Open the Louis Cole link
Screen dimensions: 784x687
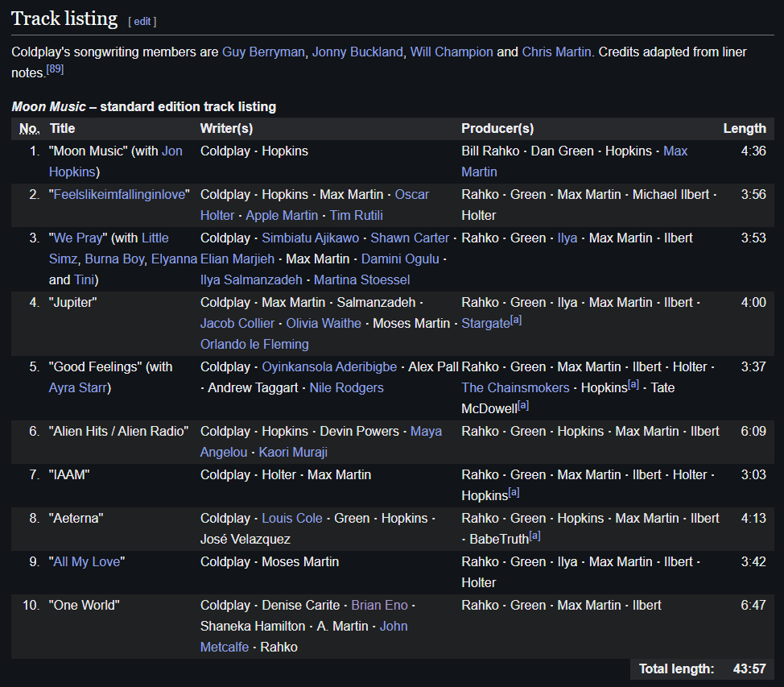tap(292, 519)
